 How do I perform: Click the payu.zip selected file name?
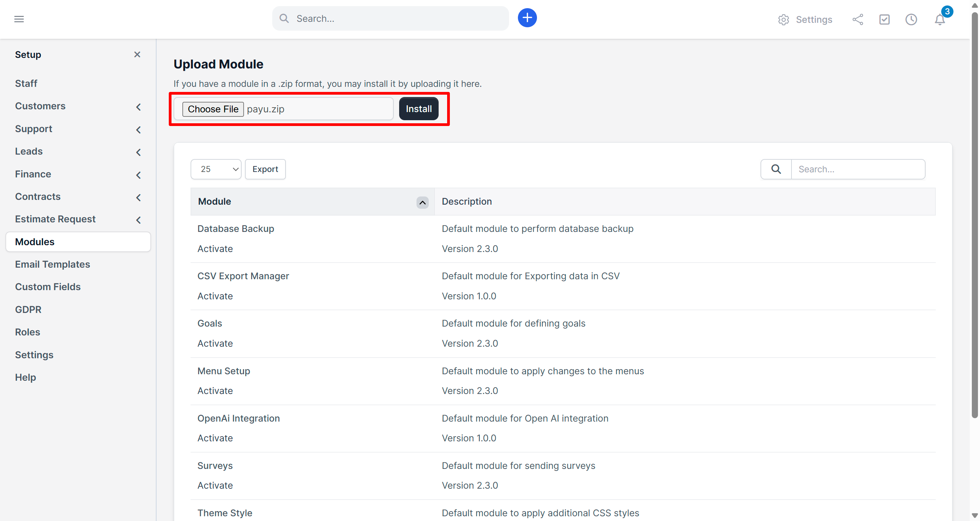tap(265, 109)
